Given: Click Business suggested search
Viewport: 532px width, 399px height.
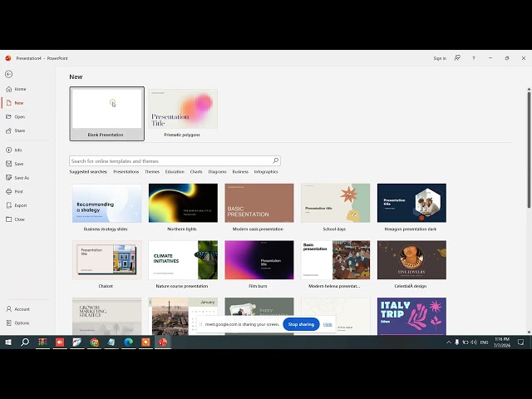Looking at the screenshot, I should (240, 172).
